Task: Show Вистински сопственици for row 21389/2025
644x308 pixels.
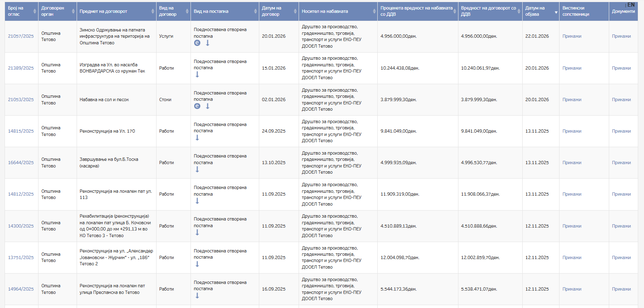Action: tap(572, 68)
